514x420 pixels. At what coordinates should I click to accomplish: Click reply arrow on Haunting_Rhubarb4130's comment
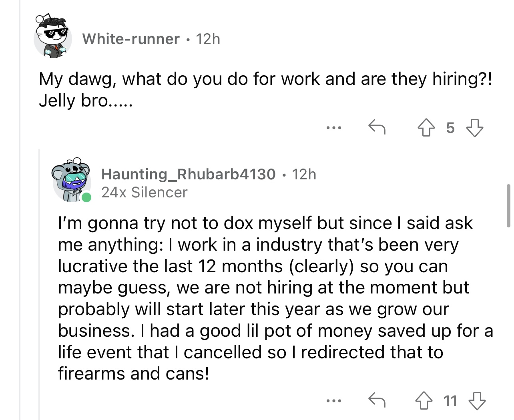tap(376, 400)
